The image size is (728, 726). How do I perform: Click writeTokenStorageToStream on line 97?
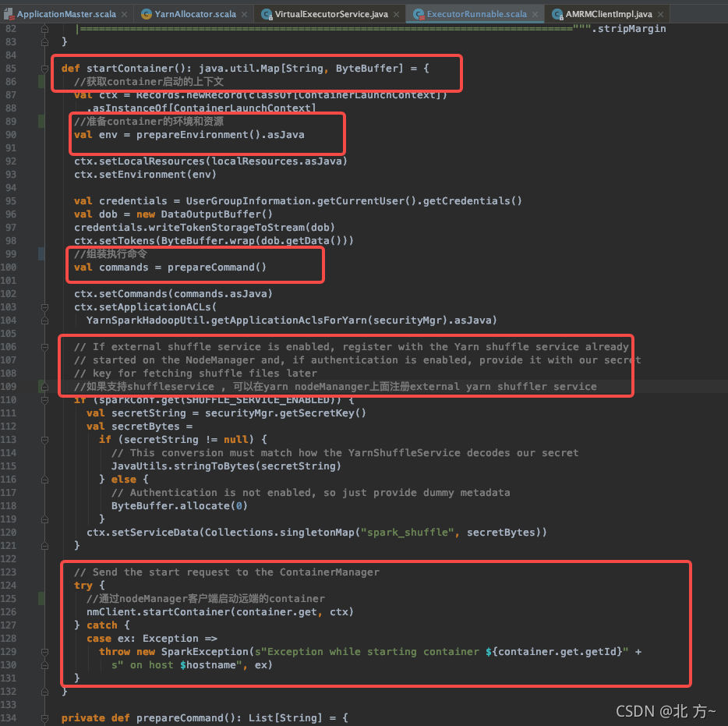coord(226,228)
